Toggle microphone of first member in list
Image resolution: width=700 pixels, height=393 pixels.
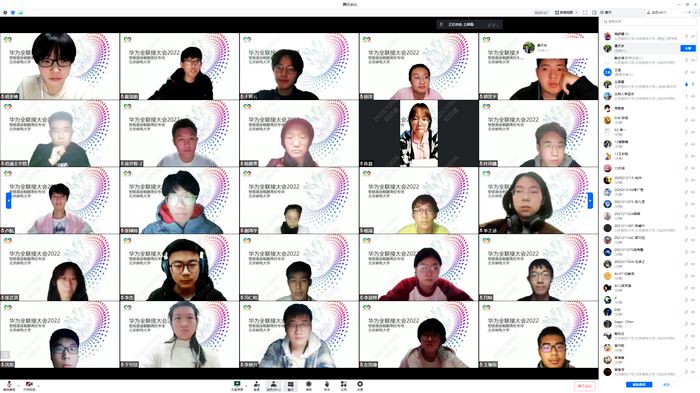pos(687,36)
